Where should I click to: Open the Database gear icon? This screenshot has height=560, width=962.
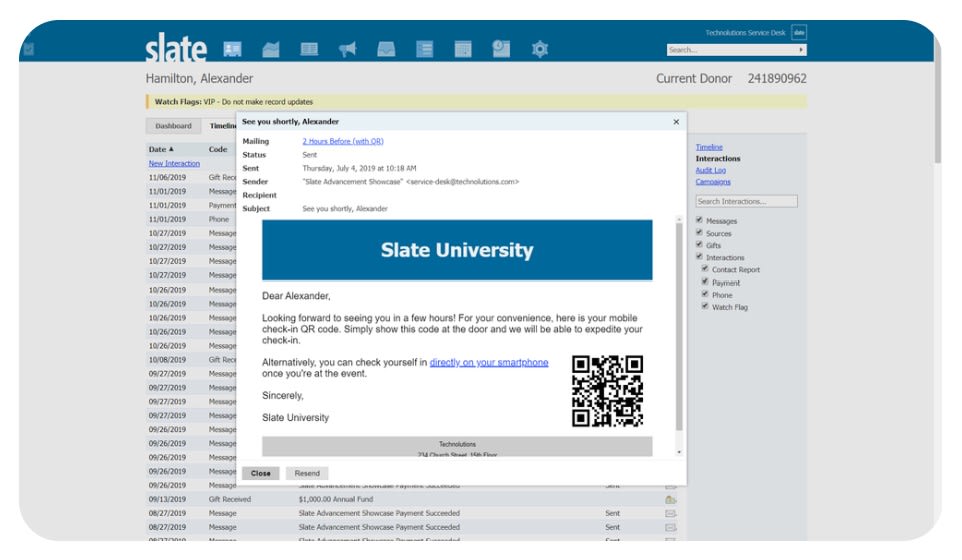[x=540, y=49]
